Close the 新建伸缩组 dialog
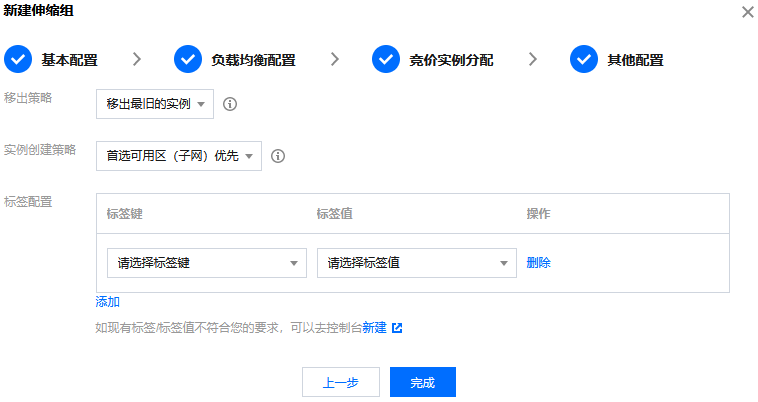Image resolution: width=758 pixels, height=402 pixels. coord(747,12)
